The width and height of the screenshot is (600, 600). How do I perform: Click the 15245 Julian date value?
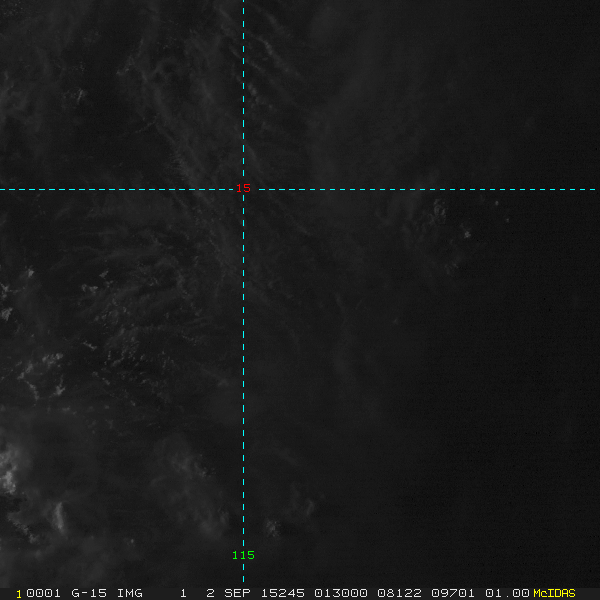click(283, 593)
